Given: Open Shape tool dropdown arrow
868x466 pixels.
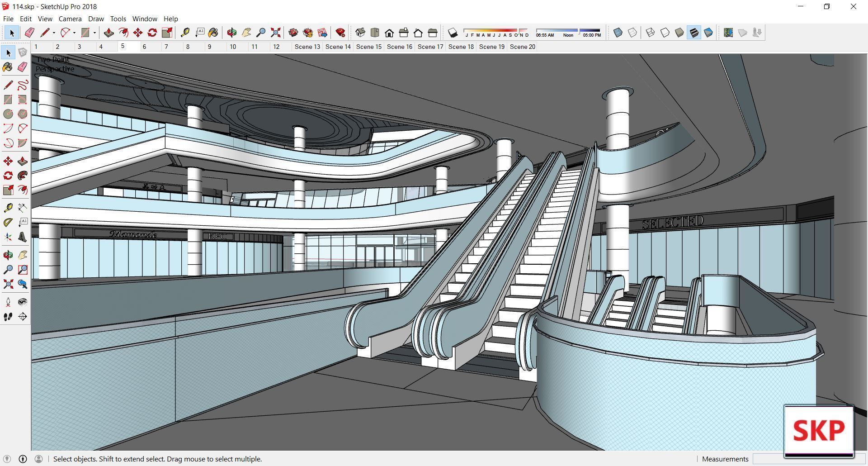Looking at the screenshot, I should pos(94,33).
